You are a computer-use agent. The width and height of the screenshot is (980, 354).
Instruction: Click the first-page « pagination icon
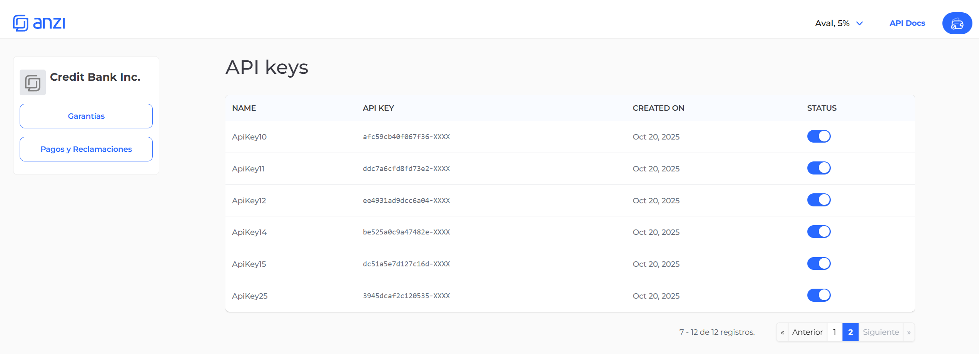[782, 332]
